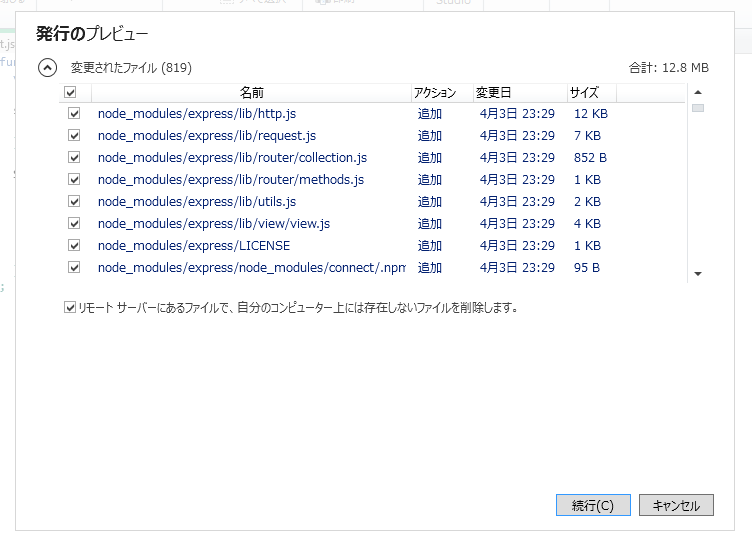Uncheck the utils.js file checkbox
Viewport: 752px width, 542px height.
(74, 201)
